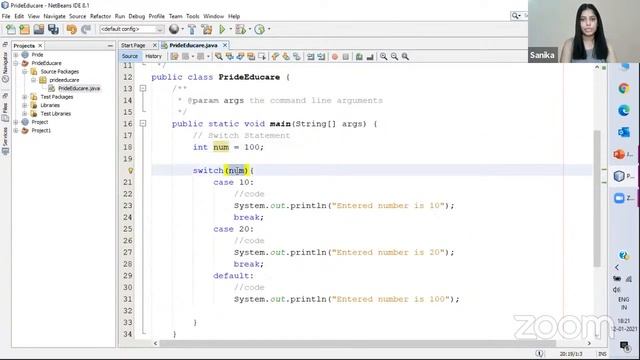The height and width of the screenshot is (360, 640).
Task: Collapse the PrideEducare project node
Action: pos(16,63)
